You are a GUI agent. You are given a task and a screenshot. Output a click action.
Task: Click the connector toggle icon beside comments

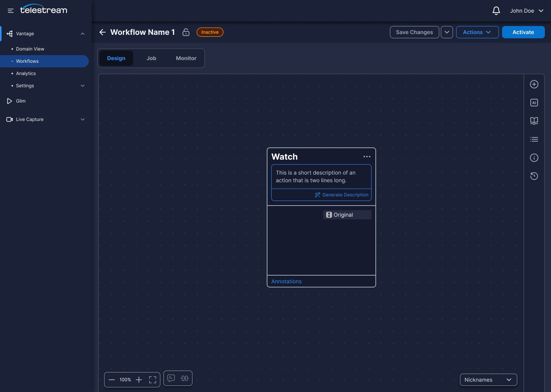[x=185, y=378]
